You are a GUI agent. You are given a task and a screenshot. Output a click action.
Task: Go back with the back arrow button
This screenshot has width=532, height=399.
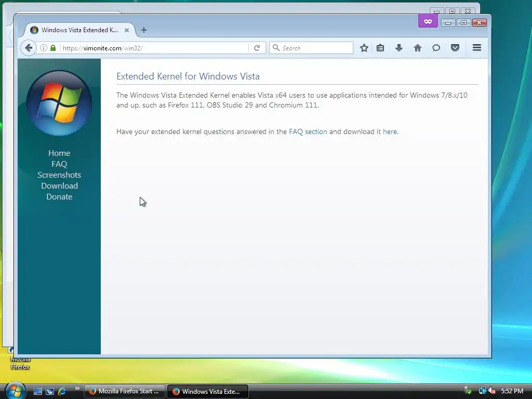tap(29, 48)
